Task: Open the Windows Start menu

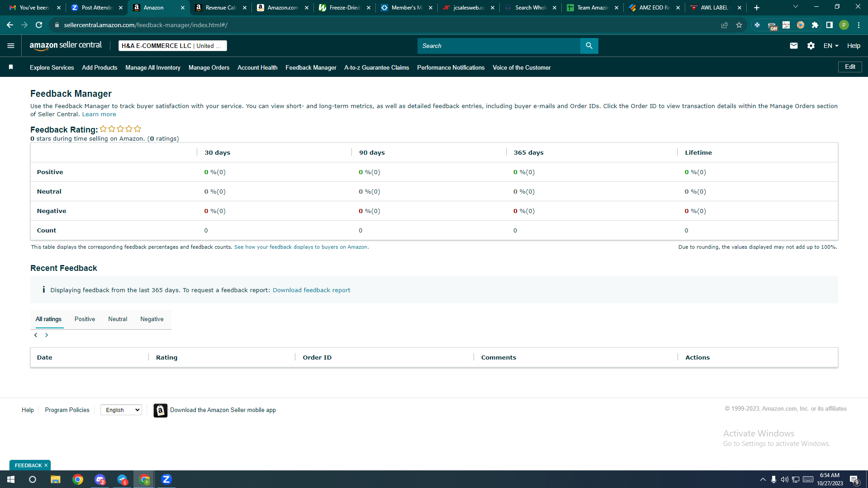Action: (11, 479)
